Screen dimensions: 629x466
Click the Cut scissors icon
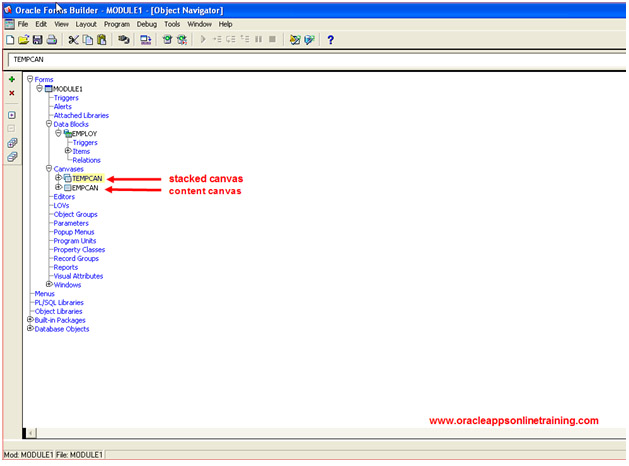pyautogui.click(x=74, y=40)
